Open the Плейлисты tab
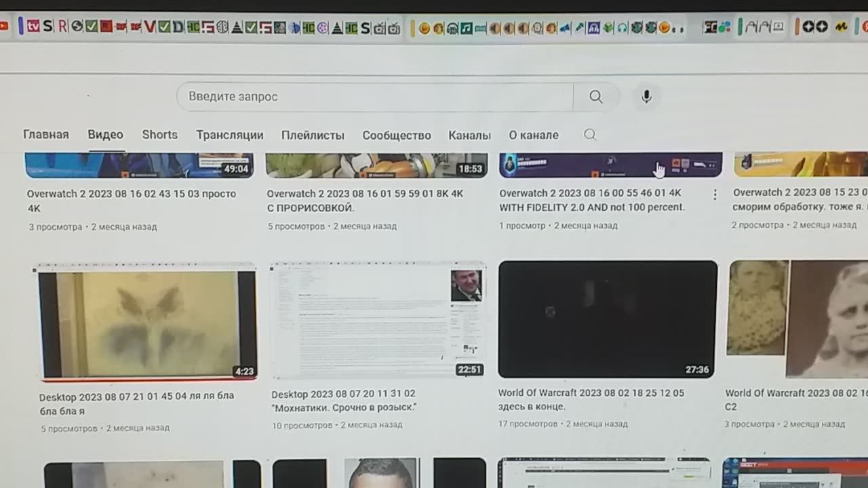 click(x=313, y=135)
